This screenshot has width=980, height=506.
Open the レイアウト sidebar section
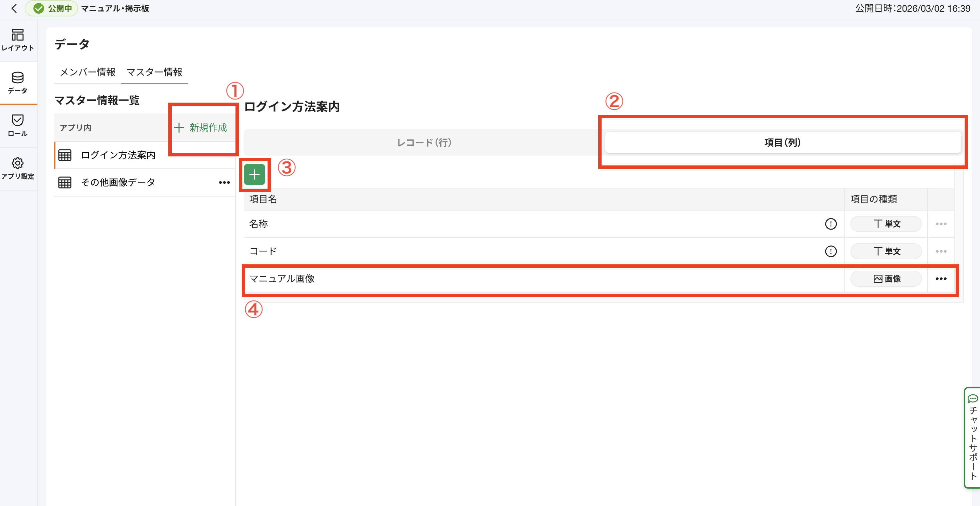pyautogui.click(x=18, y=39)
